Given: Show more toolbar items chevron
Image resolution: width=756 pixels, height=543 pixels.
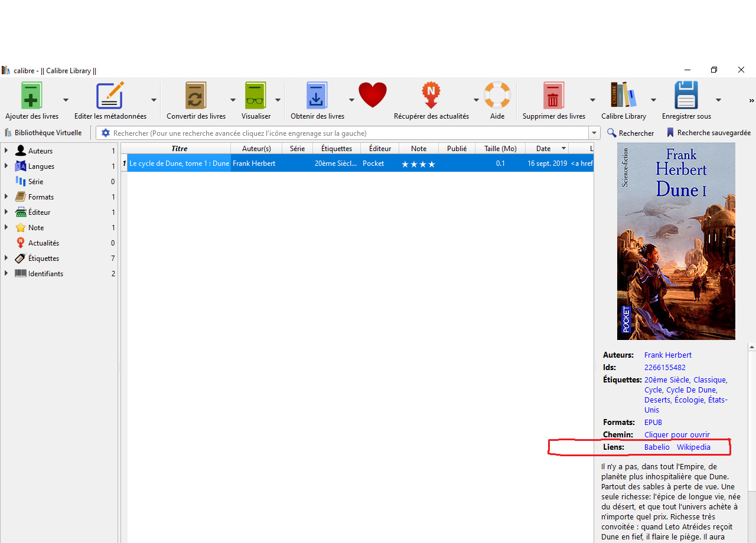Looking at the screenshot, I should tap(751, 100).
